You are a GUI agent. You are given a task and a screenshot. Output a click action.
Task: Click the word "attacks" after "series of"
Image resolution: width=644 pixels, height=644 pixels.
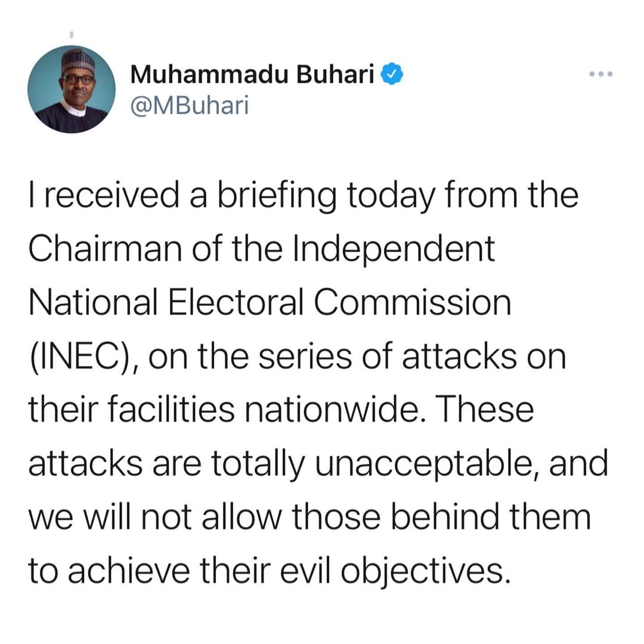[x=459, y=357]
